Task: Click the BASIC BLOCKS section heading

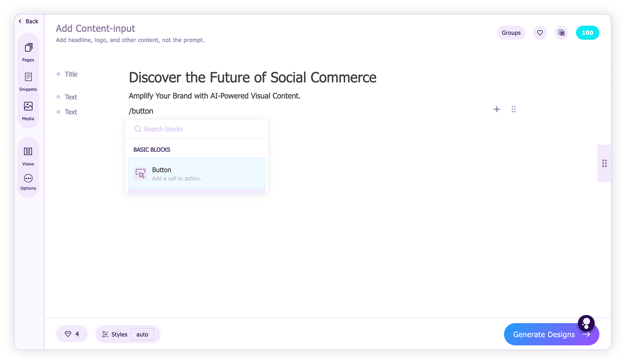Action: point(152,150)
